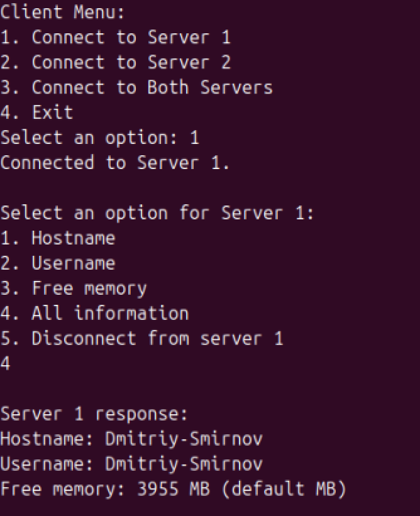Click the '4. All information' option line
This screenshot has width=420, height=516.
[94, 313]
